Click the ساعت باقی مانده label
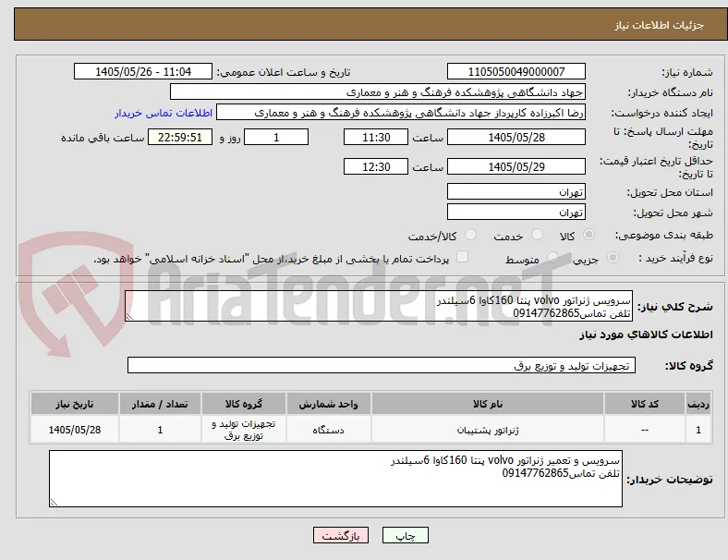Viewport: 728px width, 560px height. point(103,138)
